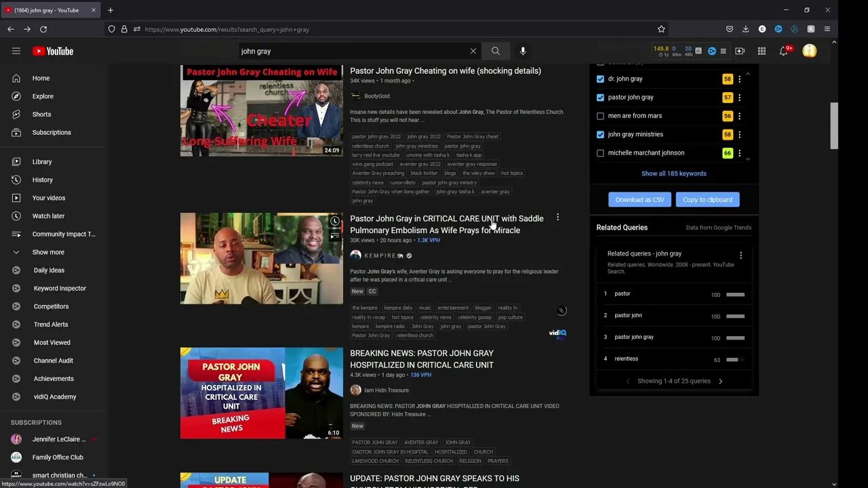
Task: Save page to Pocket
Action: pos(730,29)
